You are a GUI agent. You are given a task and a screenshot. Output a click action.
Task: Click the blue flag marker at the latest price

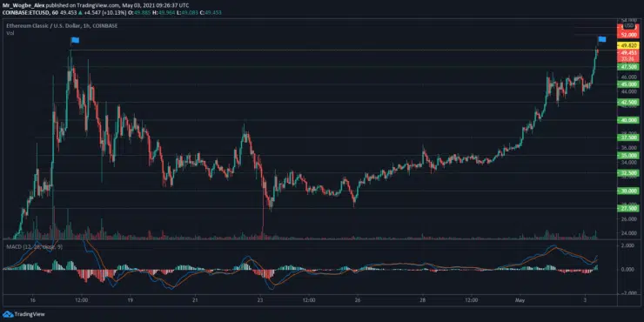(602, 39)
